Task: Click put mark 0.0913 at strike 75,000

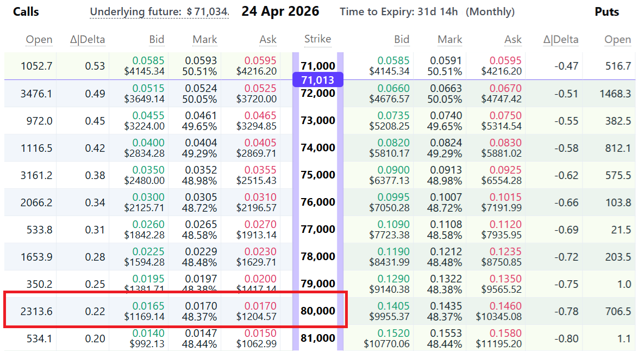Action: pos(443,170)
